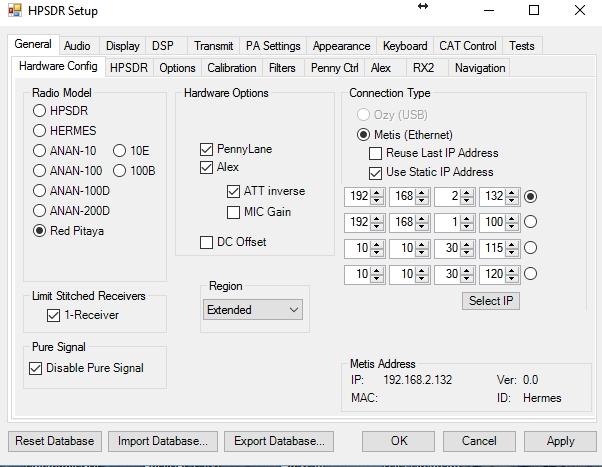The image size is (602, 467).
Task: Open the Penny Ctrl sub-tab
Action: [x=335, y=68]
